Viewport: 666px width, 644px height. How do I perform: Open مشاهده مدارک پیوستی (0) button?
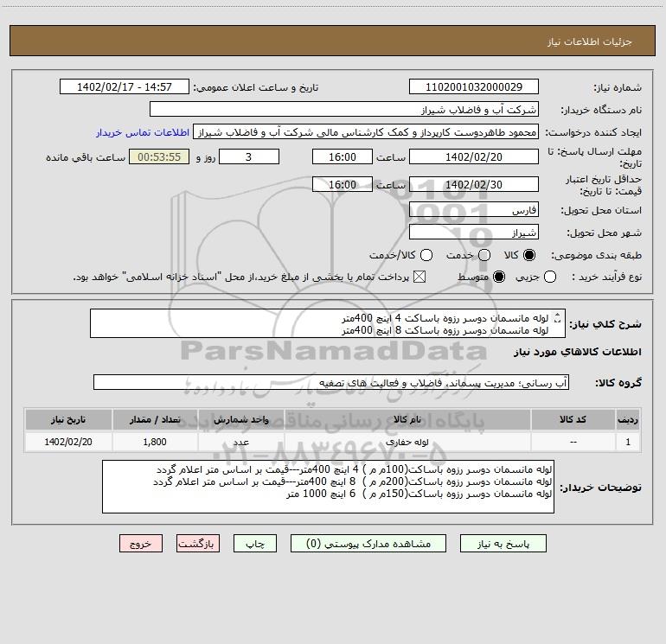368,544
